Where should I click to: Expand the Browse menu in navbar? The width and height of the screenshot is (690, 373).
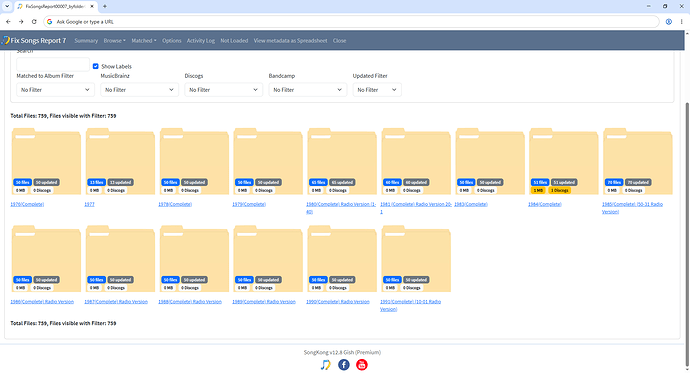pos(114,40)
